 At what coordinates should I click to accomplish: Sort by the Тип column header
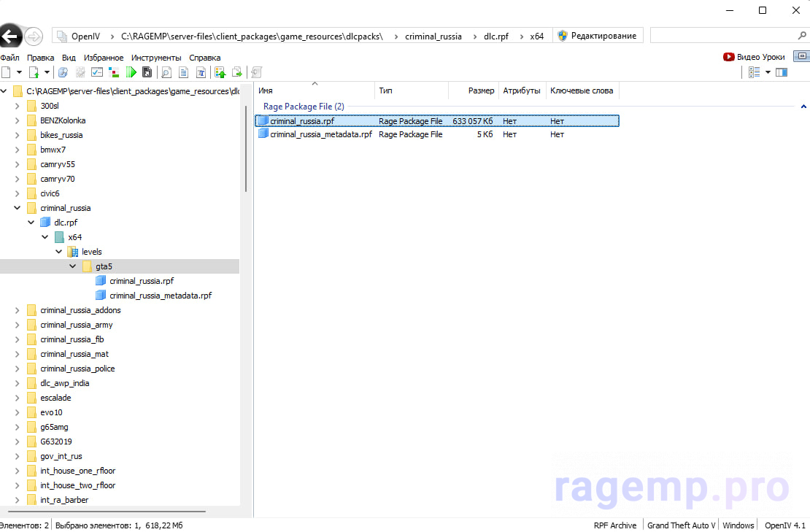(x=412, y=90)
